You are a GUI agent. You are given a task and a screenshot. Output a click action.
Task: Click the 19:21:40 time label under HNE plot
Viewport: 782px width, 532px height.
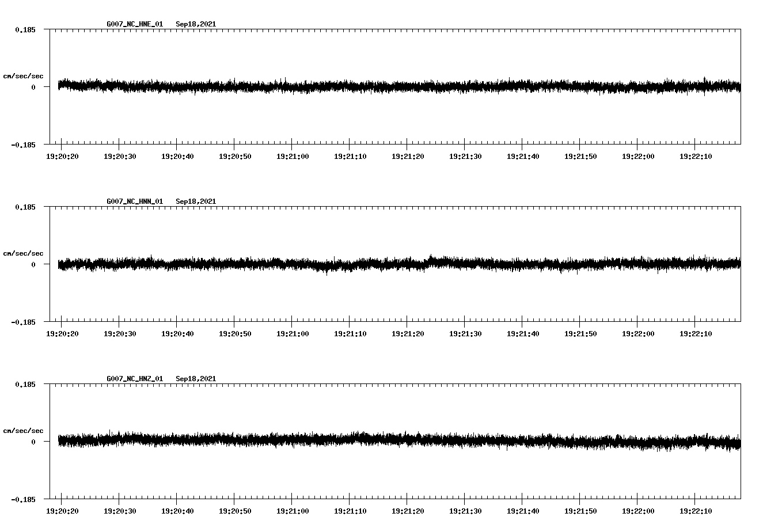[523, 156]
